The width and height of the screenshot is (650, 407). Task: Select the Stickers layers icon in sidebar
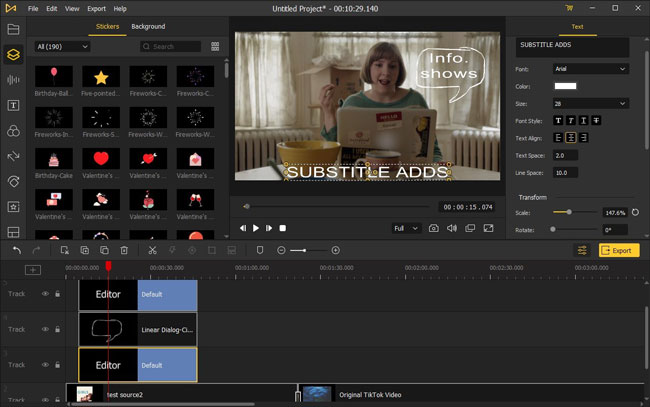(x=13, y=54)
